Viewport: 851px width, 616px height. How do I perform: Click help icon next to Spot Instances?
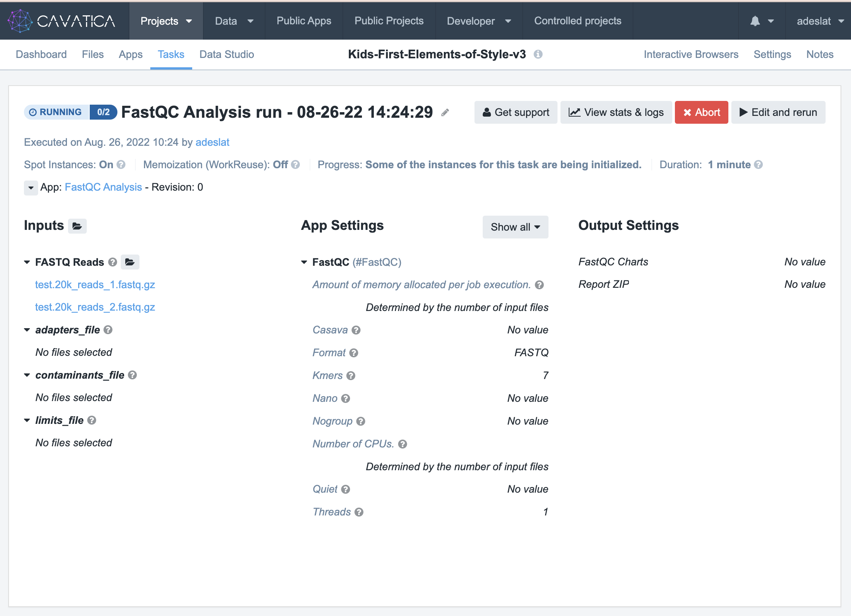(x=121, y=165)
